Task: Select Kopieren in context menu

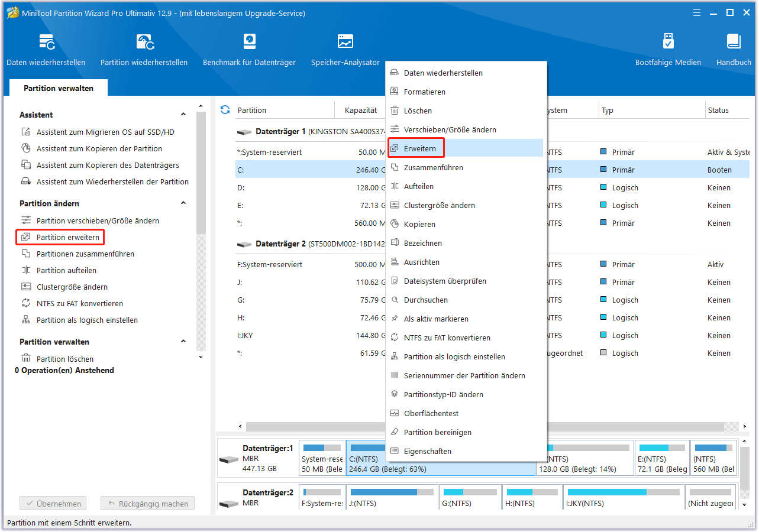Action: click(466, 225)
